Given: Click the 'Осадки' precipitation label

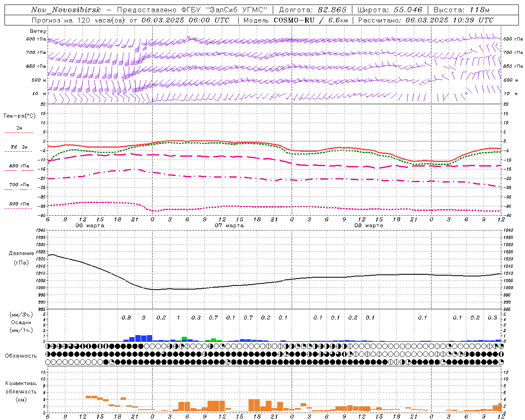Looking at the screenshot, I should (21, 322).
